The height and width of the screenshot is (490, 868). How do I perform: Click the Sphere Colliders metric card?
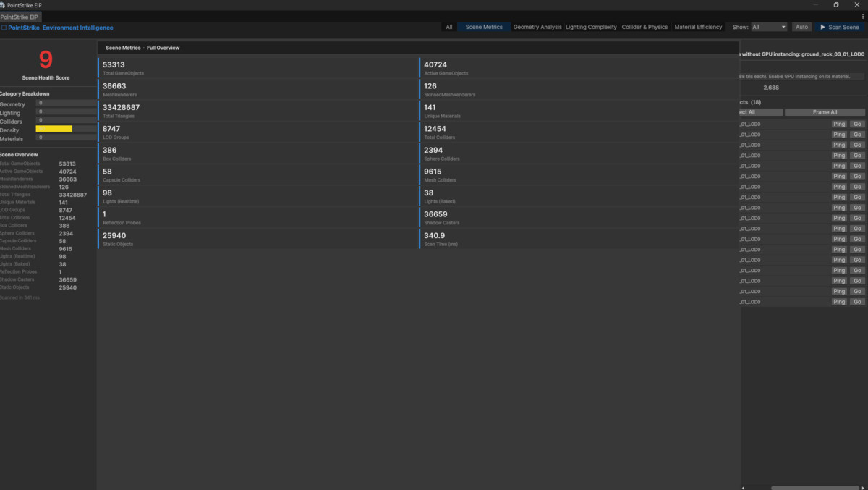579,153
